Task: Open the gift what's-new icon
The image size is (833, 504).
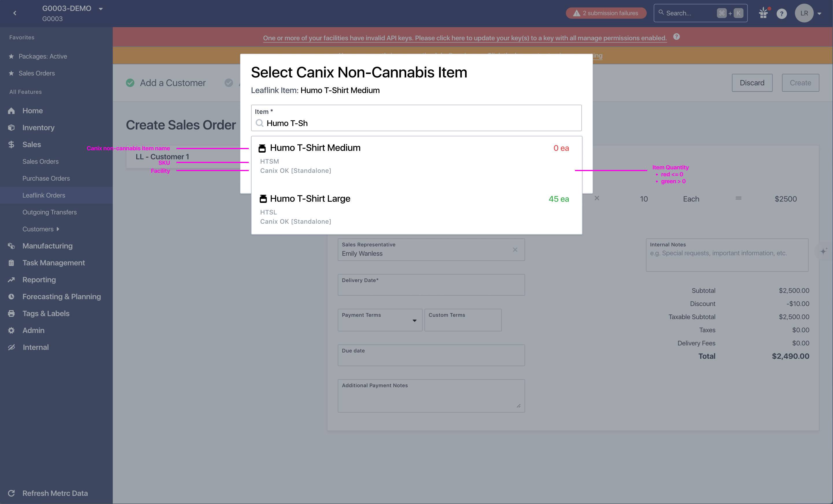Action: 764,13
